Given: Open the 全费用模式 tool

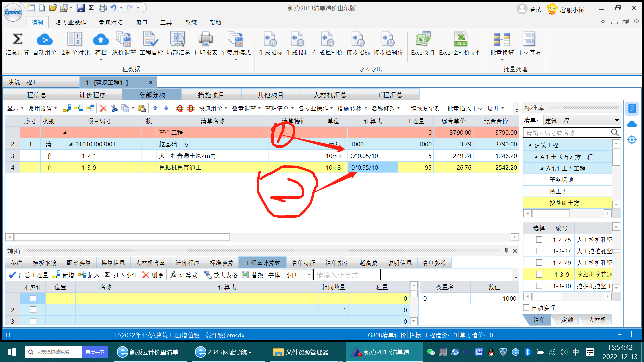Looking at the screenshot, I should [235, 39].
